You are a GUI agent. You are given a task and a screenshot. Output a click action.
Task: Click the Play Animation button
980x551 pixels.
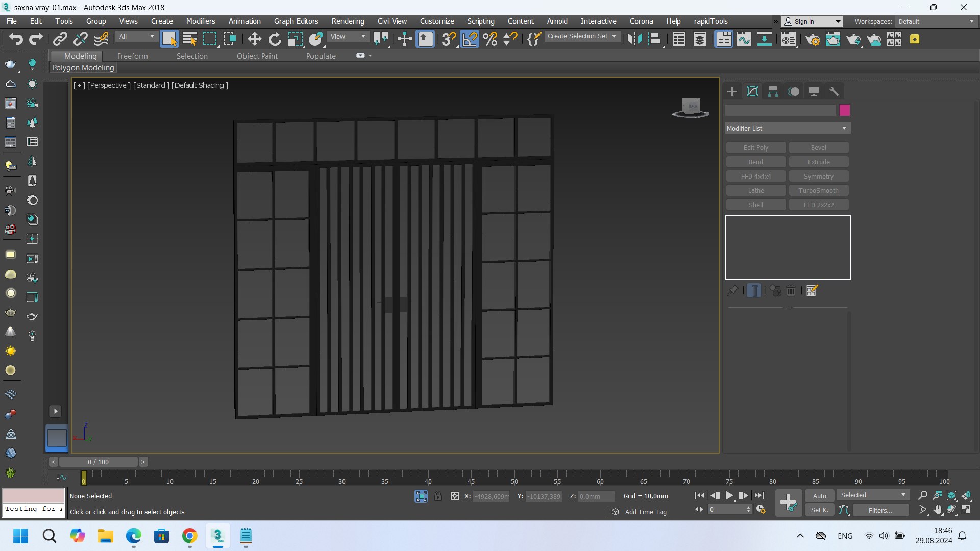pyautogui.click(x=729, y=495)
